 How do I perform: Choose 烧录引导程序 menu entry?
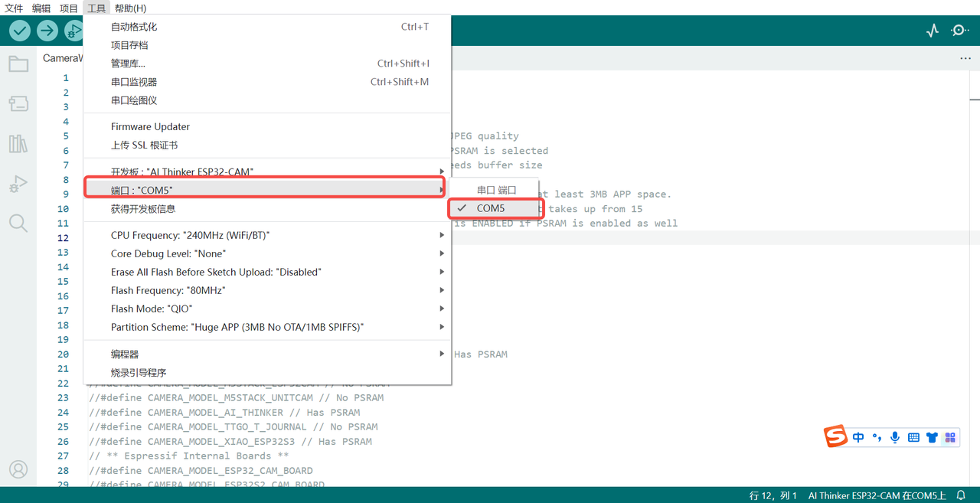click(267, 372)
